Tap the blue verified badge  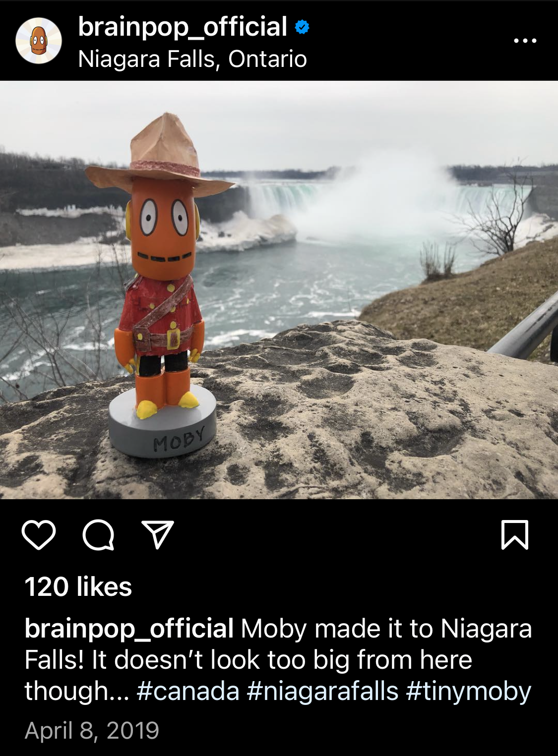coord(302,27)
